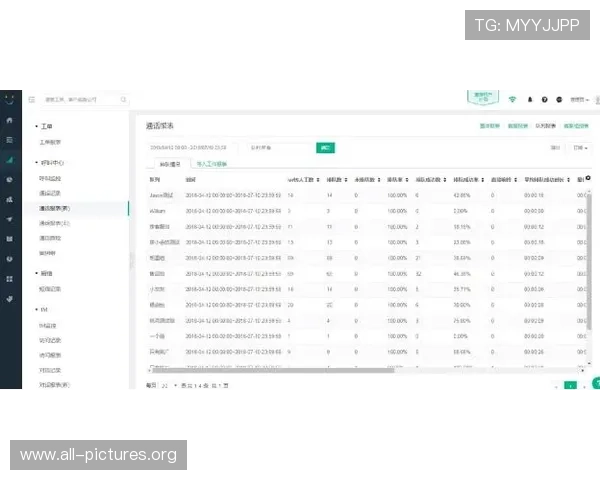Open column settings gear at table header

tap(588, 178)
